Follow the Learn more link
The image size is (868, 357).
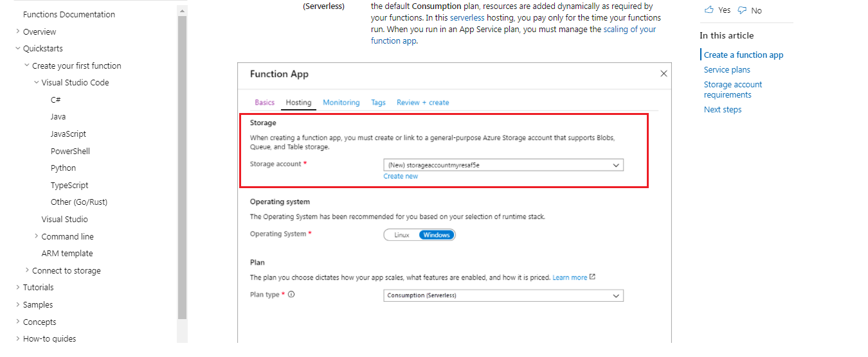click(x=570, y=277)
